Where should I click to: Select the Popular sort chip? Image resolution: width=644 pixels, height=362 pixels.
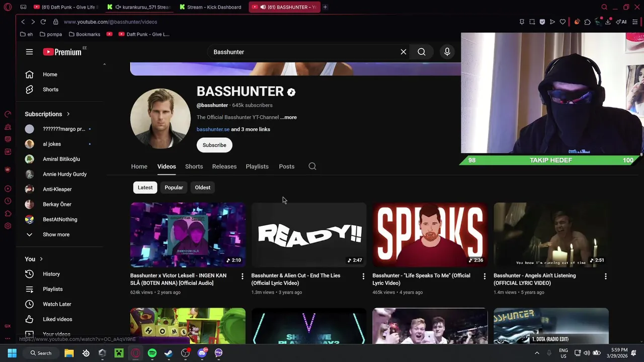tap(174, 188)
